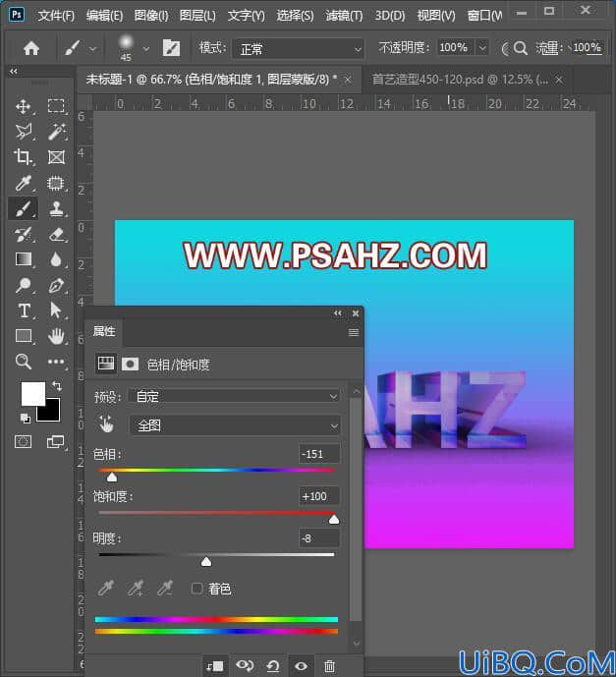This screenshot has height=677, width=616.
Task: Switch to the 首艺造型450-120.psd tab
Action: (460, 80)
